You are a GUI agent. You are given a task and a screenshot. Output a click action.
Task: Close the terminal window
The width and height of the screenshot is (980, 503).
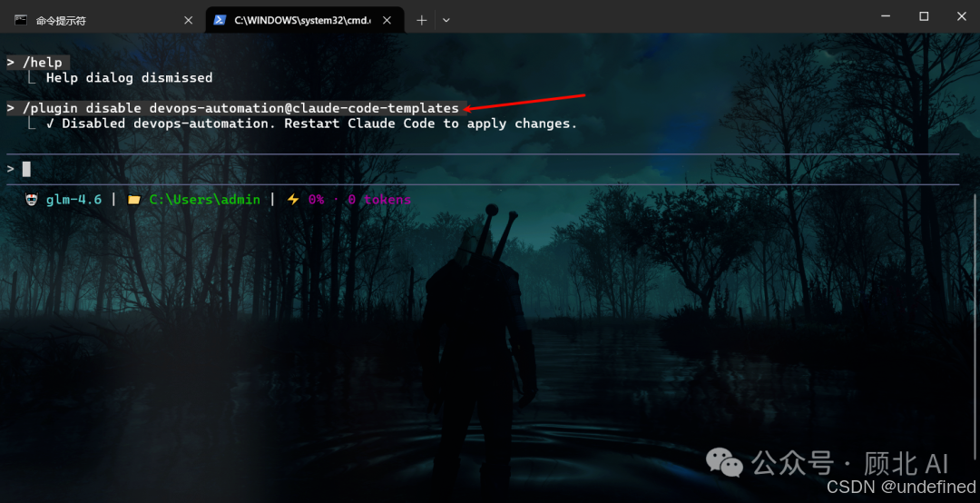962,16
